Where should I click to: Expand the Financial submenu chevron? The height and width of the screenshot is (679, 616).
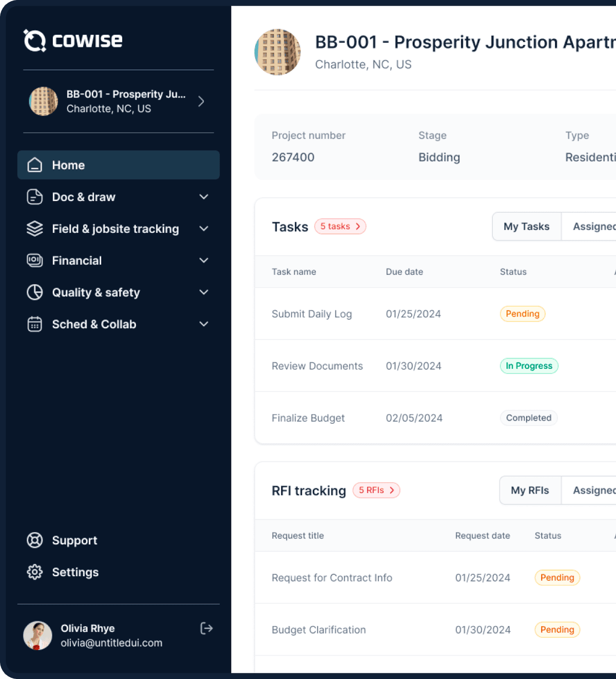[x=204, y=260]
